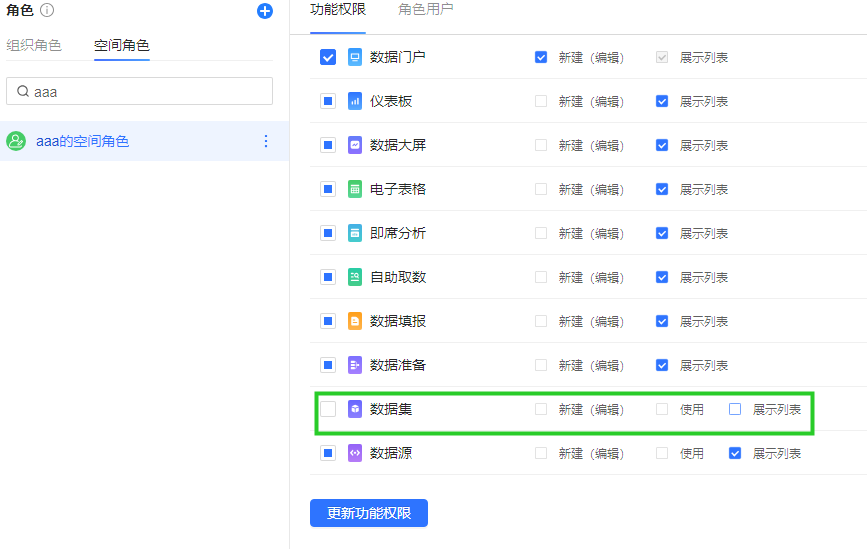Switch to the 组织角色 tab
This screenshot has width=867, height=549.
click(34, 45)
